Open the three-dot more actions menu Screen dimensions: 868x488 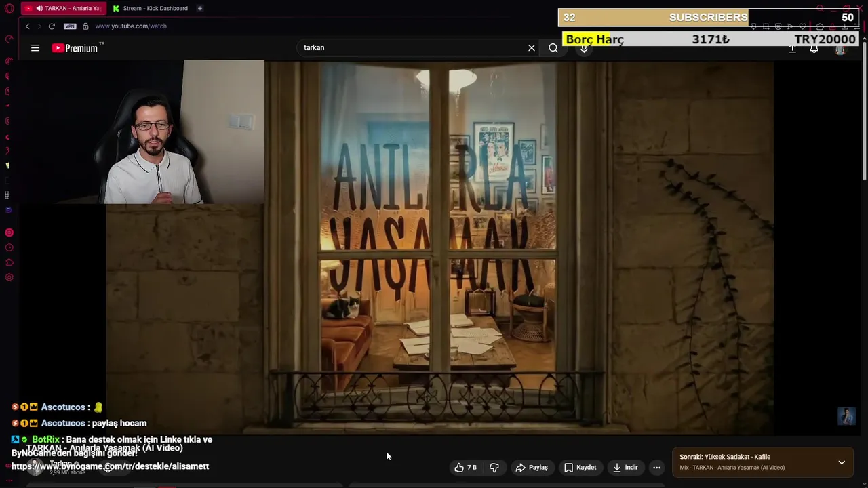tap(656, 467)
